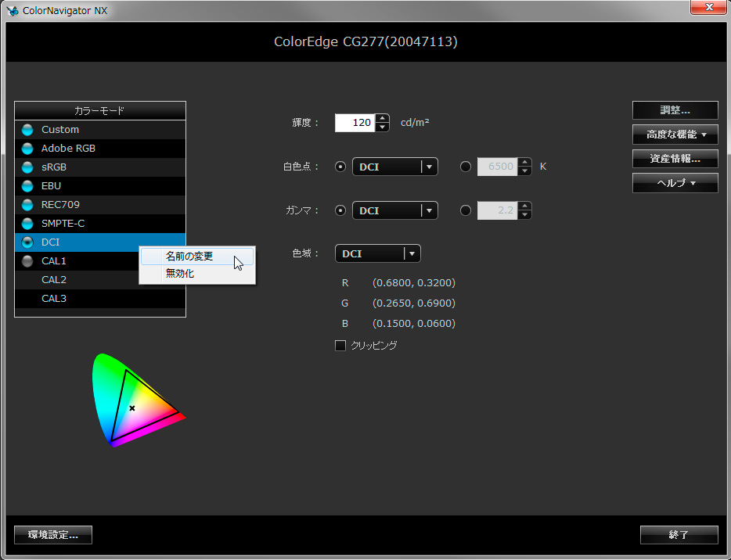Click the cyan status ball beside SMPTE-C
The image size is (731, 560).
[x=27, y=223]
